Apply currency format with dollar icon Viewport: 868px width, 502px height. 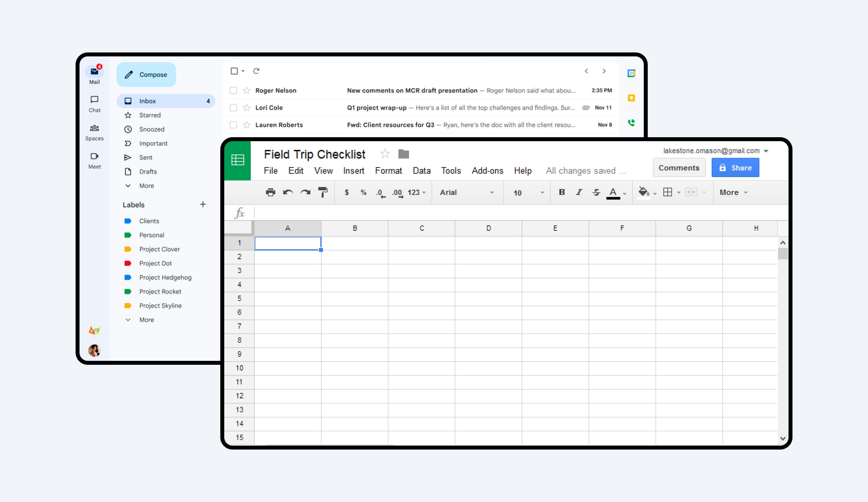coord(347,192)
